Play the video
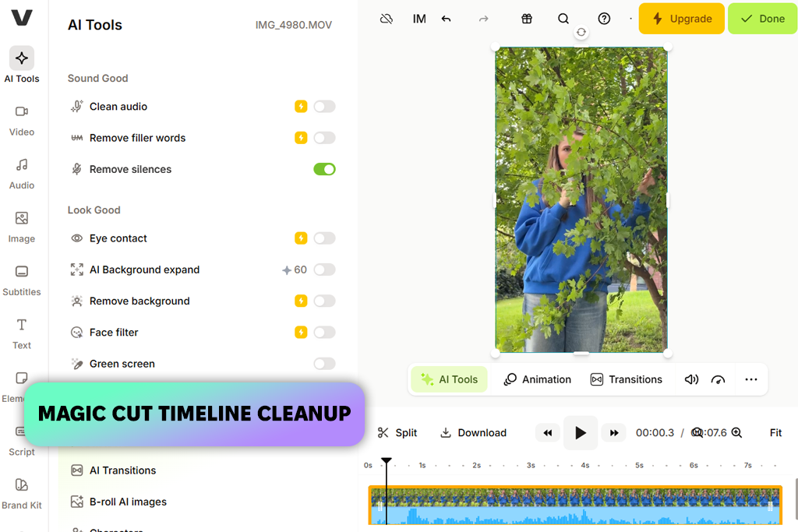The width and height of the screenshot is (798, 532). (580, 433)
